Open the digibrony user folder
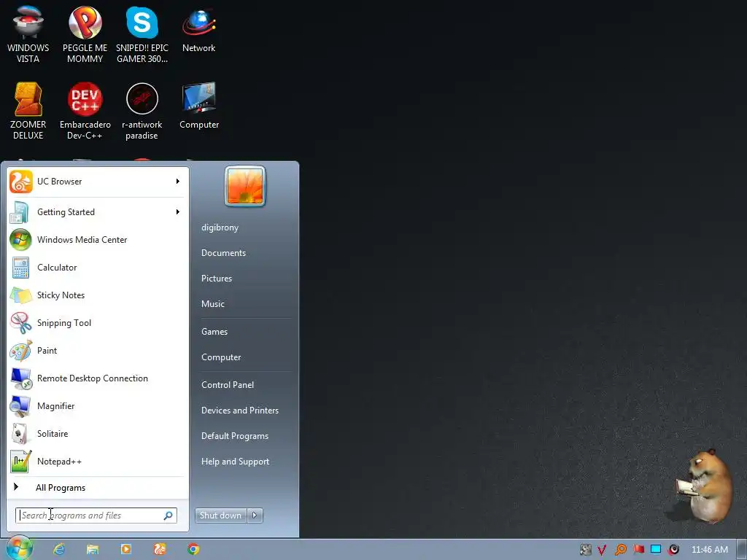 click(220, 227)
